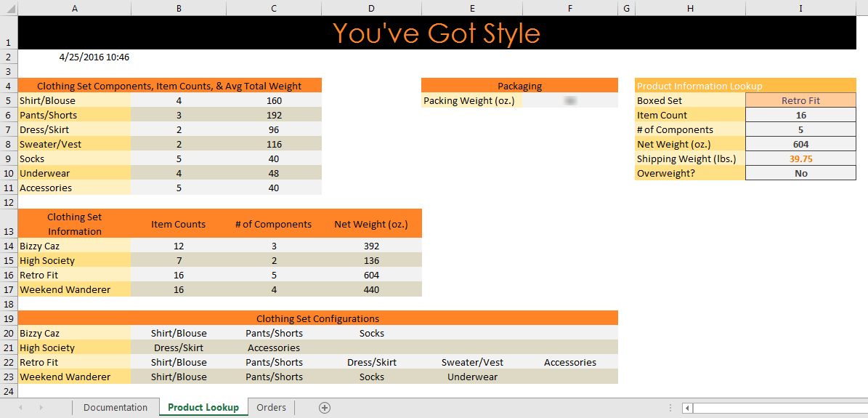Select column I by its header
The image size is (868, 418).
click(800, 8)
